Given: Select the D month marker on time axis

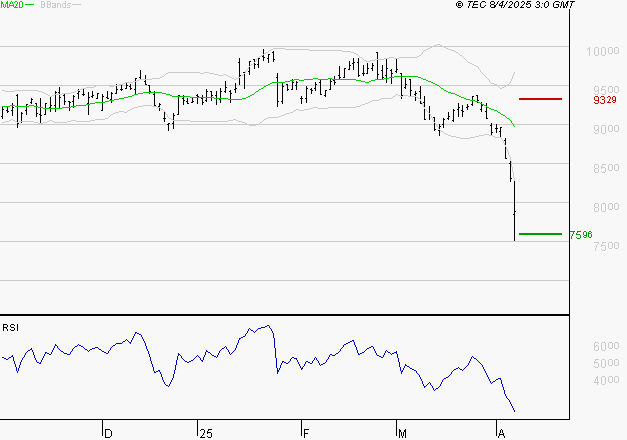Looking at the screenshot, I should click(108, 433).
